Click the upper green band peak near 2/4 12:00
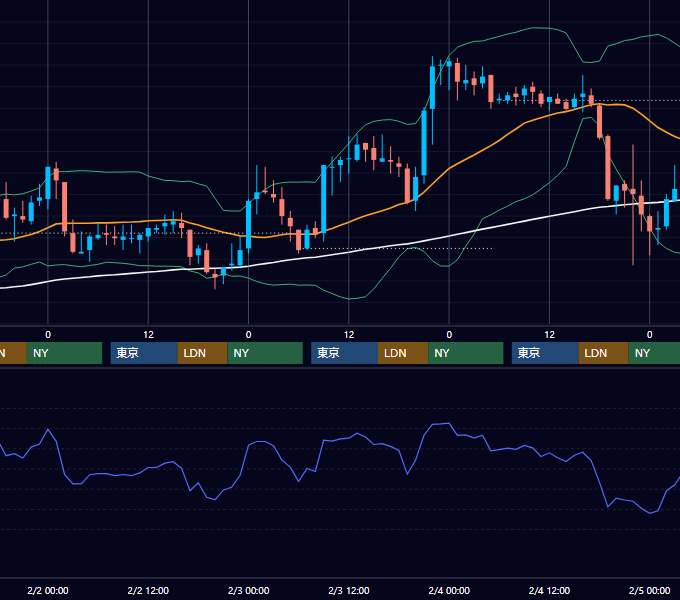The image size is (680, 600). (541, 28)
